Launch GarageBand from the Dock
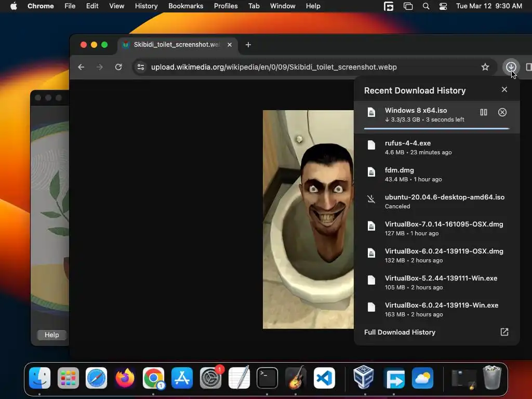The width and height of the screenshot is (532, 399). tap(296, 378)
